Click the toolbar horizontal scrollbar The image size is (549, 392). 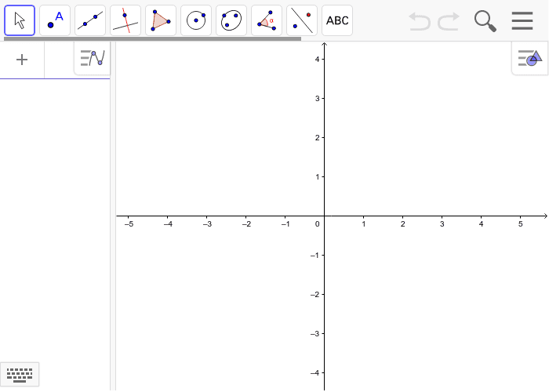click(152, 39)
